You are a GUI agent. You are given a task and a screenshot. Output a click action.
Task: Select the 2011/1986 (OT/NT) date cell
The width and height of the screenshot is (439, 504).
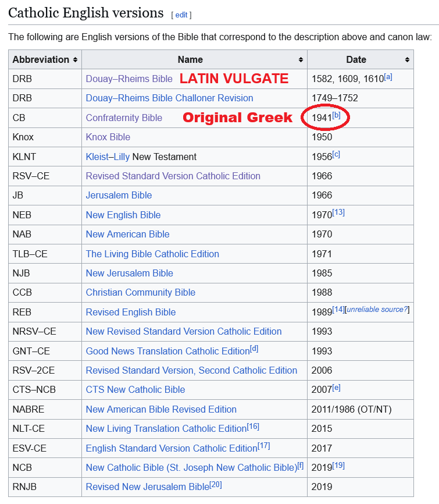(x=361, y=409)
